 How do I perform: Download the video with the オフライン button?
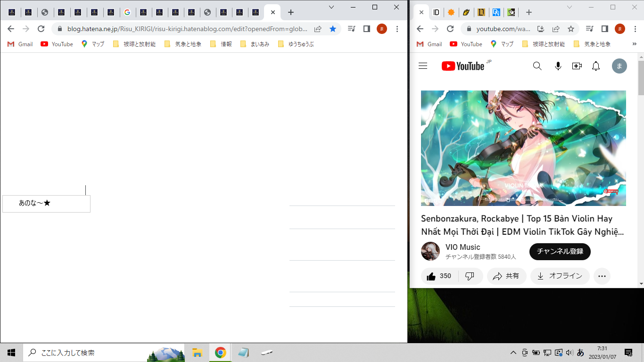(x=560, y=276)
